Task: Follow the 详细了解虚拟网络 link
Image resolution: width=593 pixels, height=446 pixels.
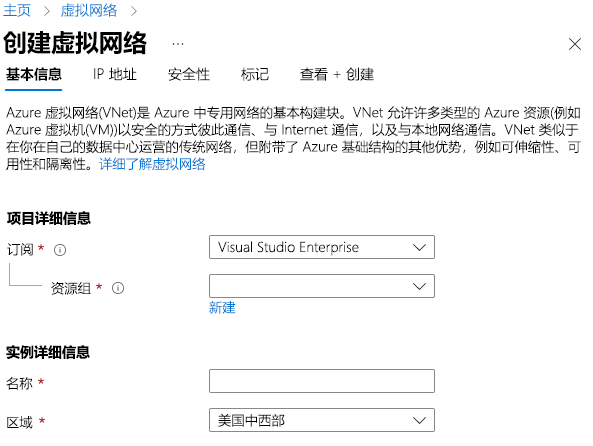Action: coord(152,164)
